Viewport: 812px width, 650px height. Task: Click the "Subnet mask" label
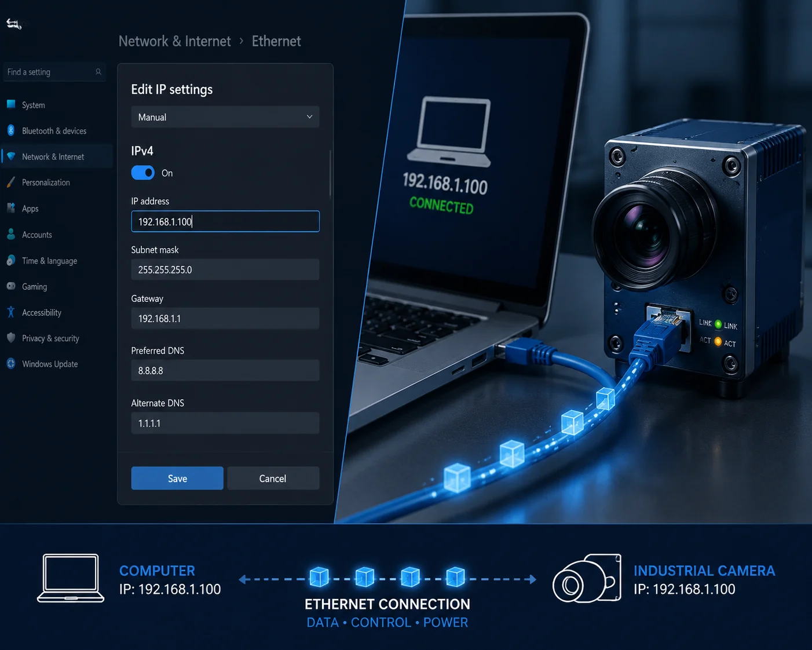[155, 250]
